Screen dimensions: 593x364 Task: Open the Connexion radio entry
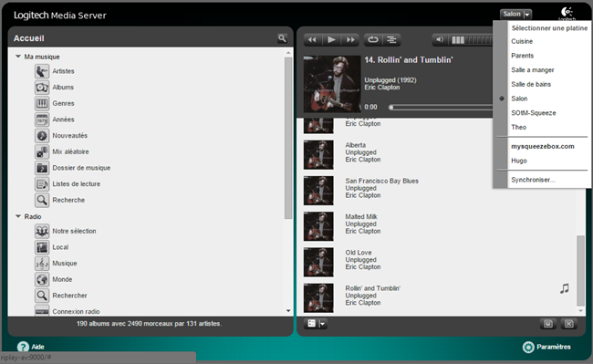[x=76, y=311]
